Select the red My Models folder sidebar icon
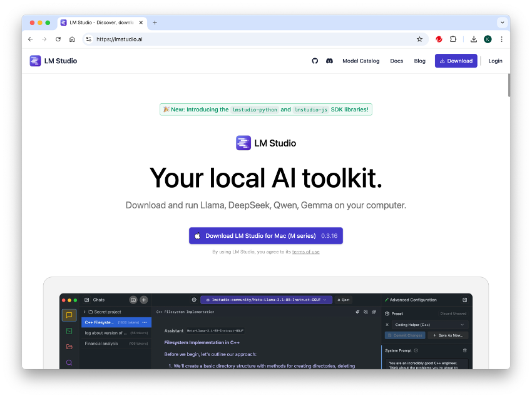532x398 pixels. click(69, 347)
